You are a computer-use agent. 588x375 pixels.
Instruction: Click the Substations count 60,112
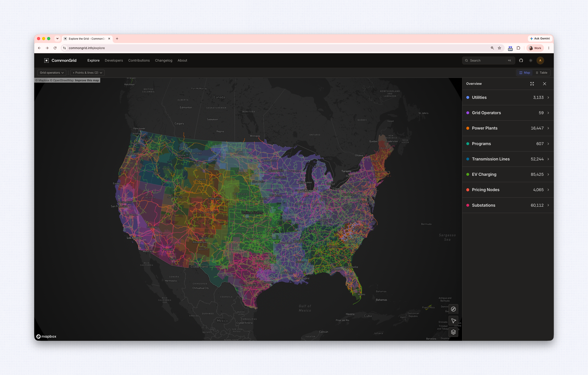point(537,205)
